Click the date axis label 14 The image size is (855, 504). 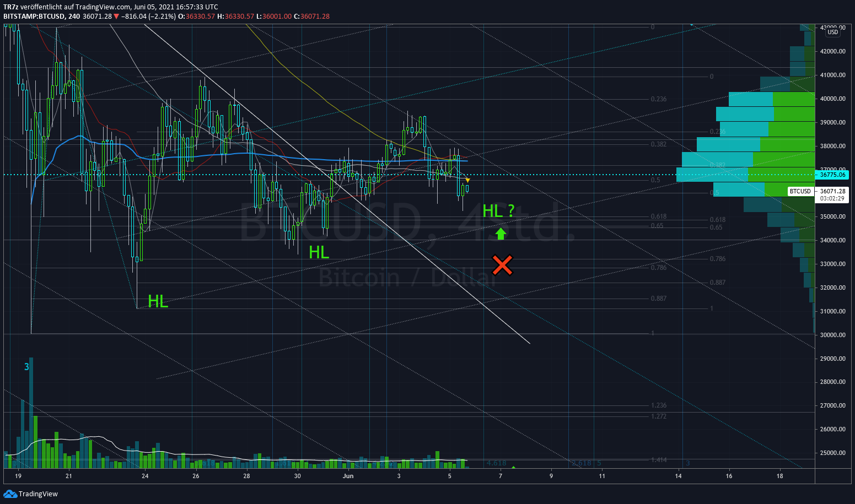679,476
